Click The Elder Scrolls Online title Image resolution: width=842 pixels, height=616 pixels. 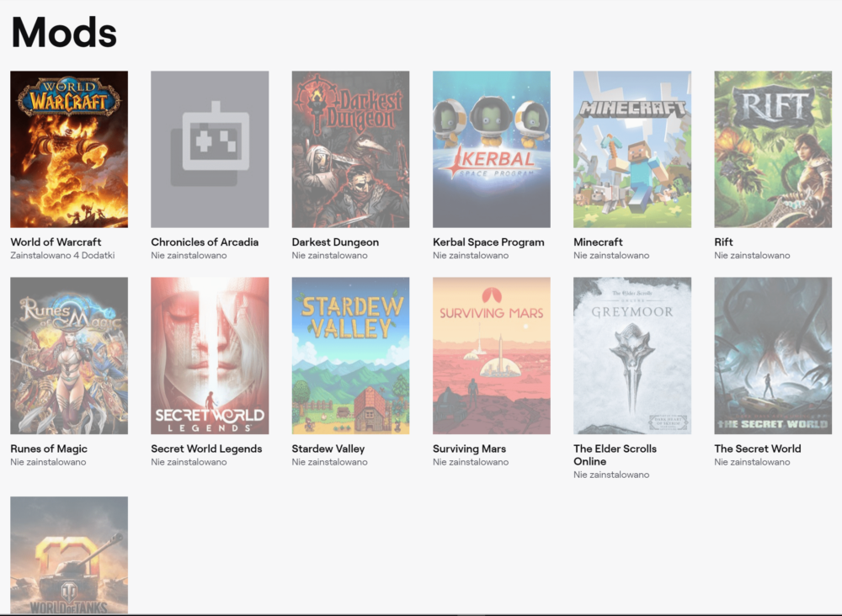(x=615, y=455)
